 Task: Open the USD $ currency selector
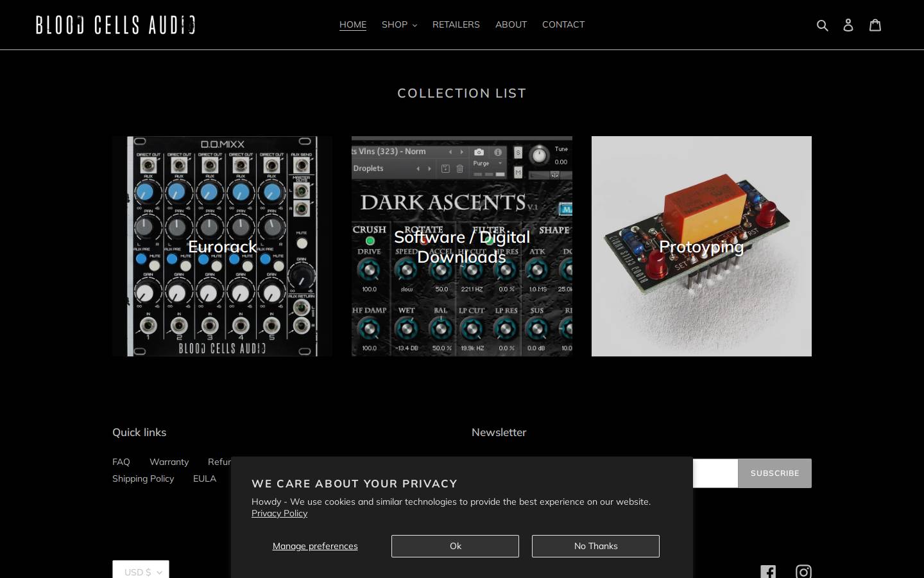click(141, 570)
